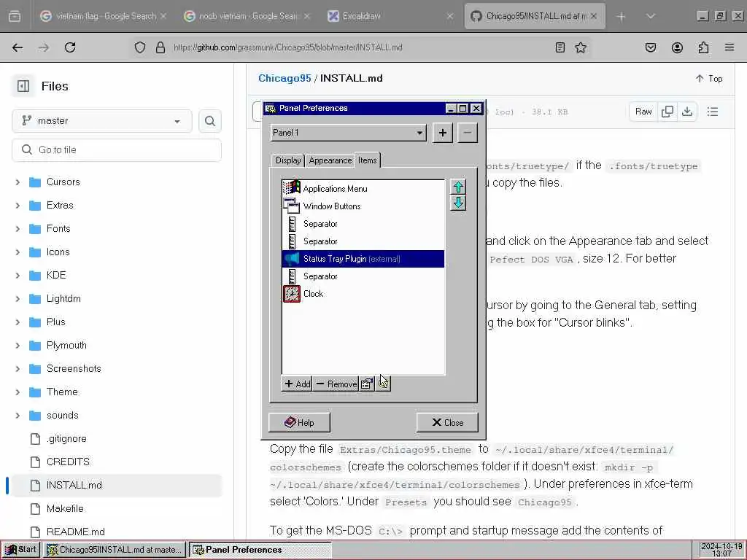Select the Separator below Window Buttons
747x560 pixels.
tap(363, 224)
